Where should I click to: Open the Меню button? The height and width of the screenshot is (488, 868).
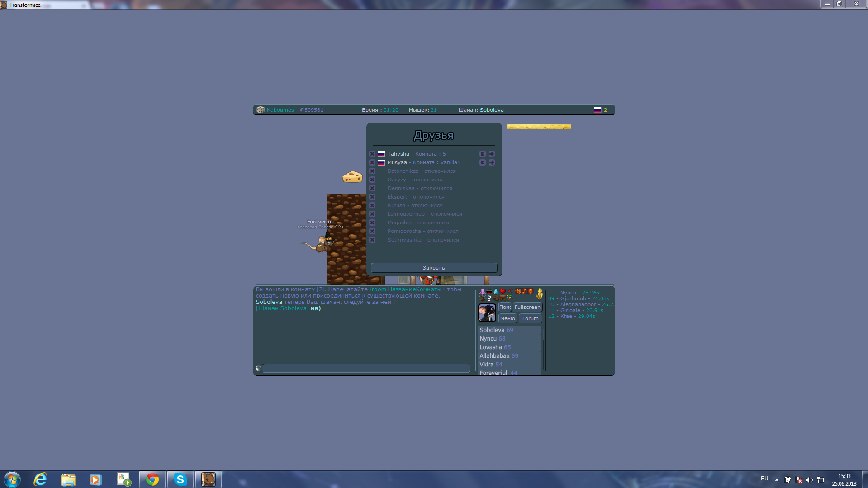pos(508,318)
